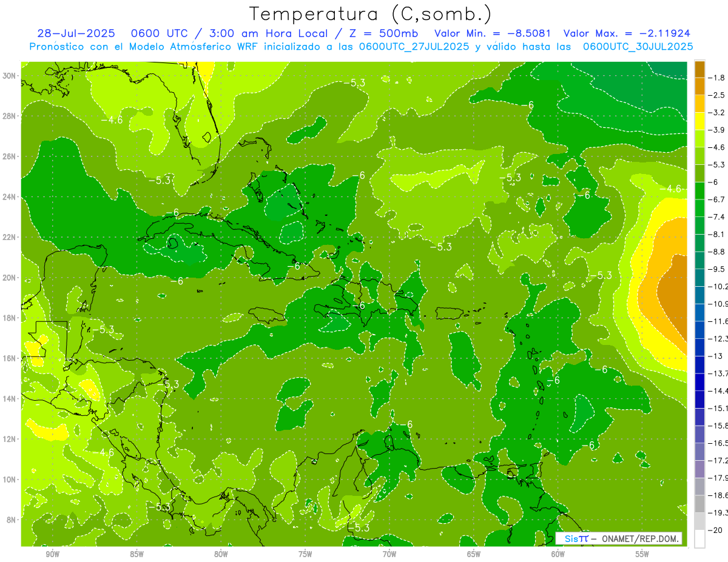Select the 'Valor Min. = -8.5081' readout
The height and width of the screenshot is (562, 728).
493,33
